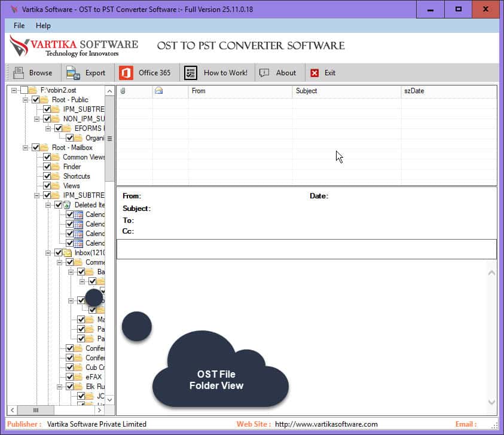Sort by the Subject column header
This screenshot has width=504, height=435.
tap(347, 91)
